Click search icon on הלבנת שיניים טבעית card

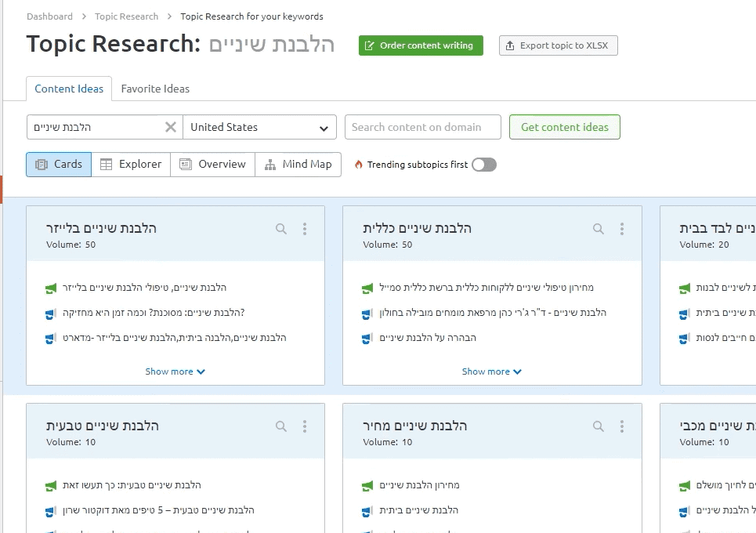[281, 426]
